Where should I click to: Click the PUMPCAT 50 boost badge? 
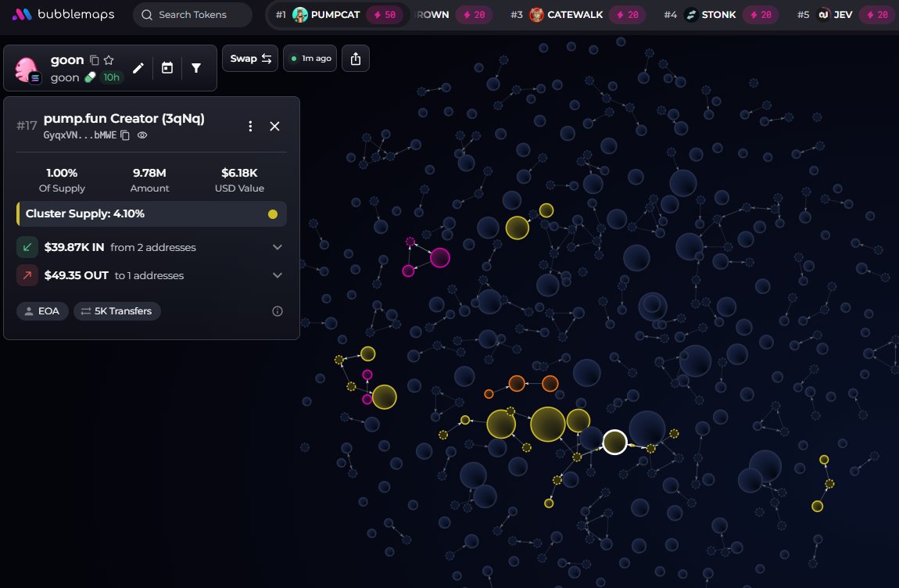click(x=385, y=15)
